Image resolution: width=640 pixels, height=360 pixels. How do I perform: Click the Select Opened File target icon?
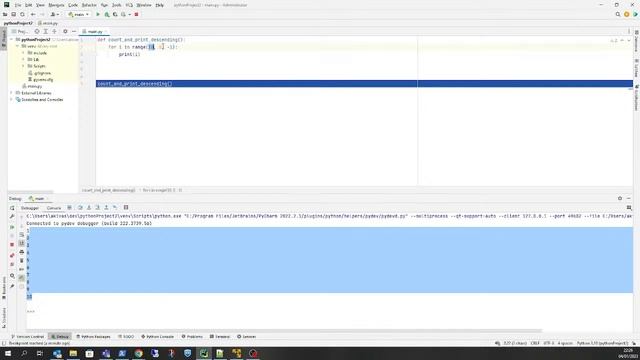click(37, 31)
